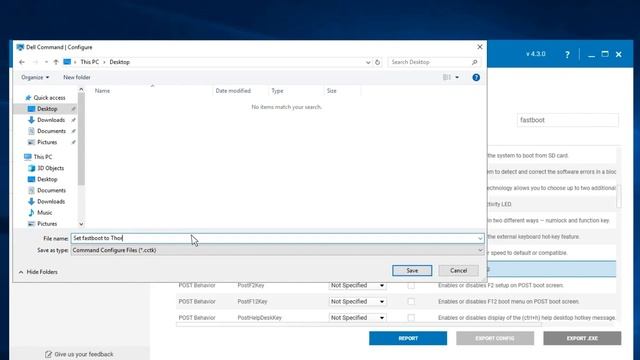Open Save as type dropdown
This screenshot has width=640, height=360.
pyautogui.click(x=278, y=250)
